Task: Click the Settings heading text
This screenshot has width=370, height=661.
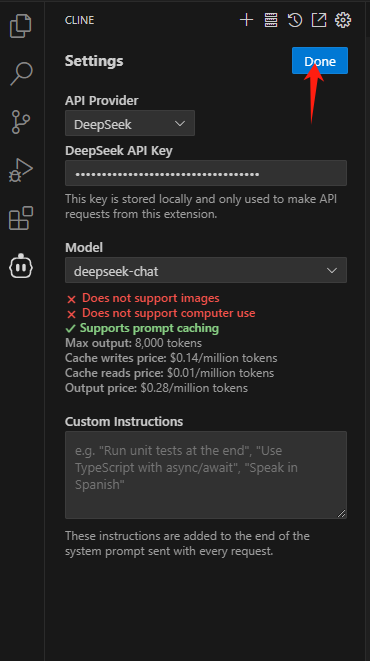Action: pos(94,61)
